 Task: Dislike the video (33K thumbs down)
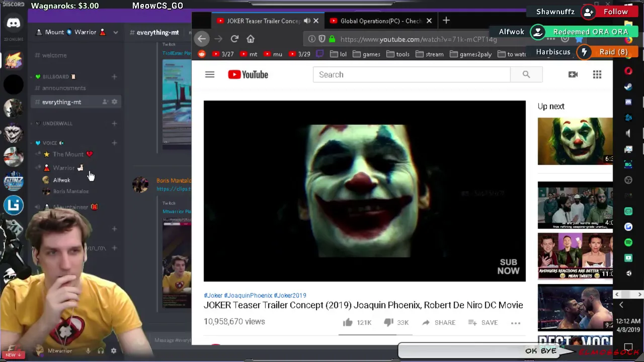click(396, 322)
